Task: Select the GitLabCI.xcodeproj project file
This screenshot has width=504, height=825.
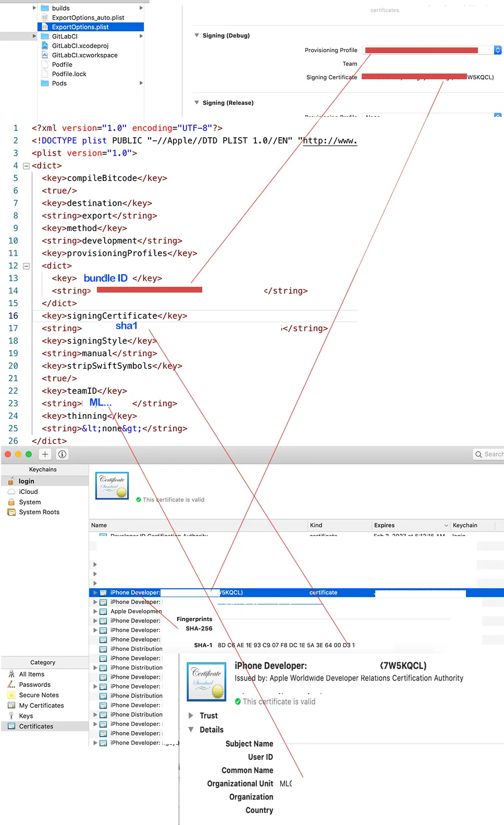Action: pos(80,45)
